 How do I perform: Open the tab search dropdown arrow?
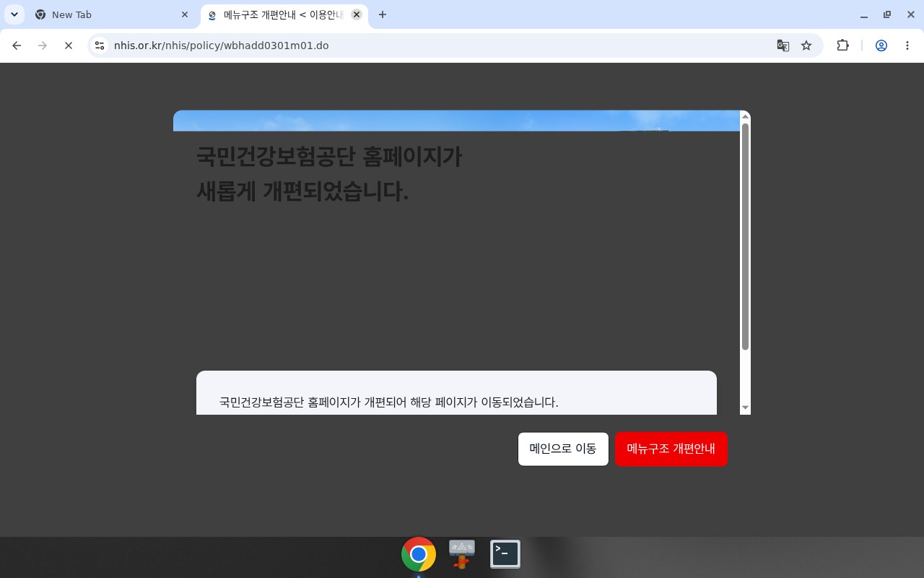click(14, 14)
